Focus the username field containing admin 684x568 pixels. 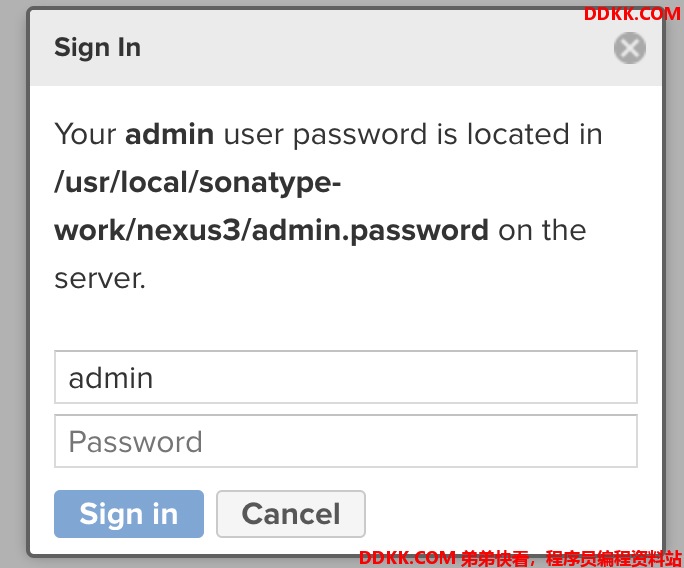(x=346, y=377)
